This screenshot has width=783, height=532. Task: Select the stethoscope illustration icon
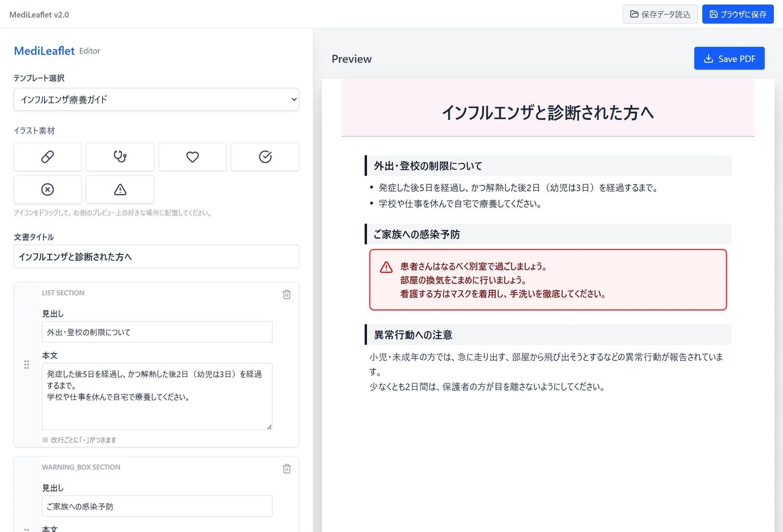click(x=120, y=157)
